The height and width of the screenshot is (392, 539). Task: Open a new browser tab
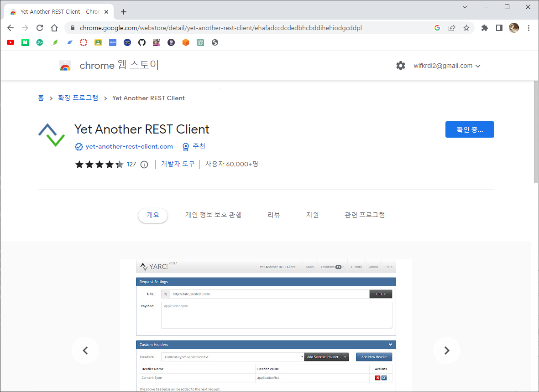[x=124, y=12]
